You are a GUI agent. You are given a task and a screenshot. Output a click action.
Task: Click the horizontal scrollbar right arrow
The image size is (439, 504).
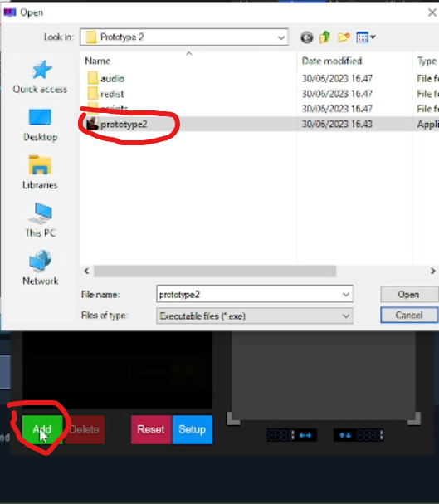[x=432, y=271]
